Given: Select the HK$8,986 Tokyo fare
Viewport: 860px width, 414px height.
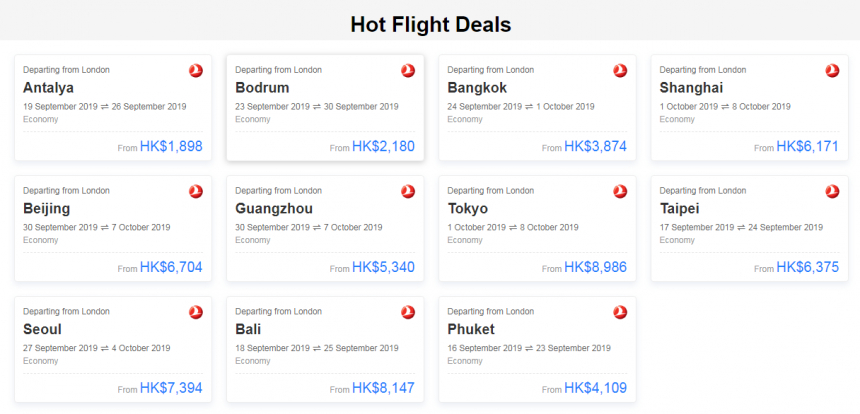Looking at the screenshot, I should [596, 267].
